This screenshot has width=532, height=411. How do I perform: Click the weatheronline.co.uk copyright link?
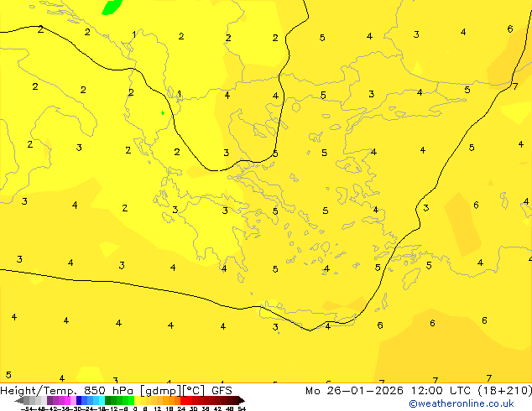[461, 403]
